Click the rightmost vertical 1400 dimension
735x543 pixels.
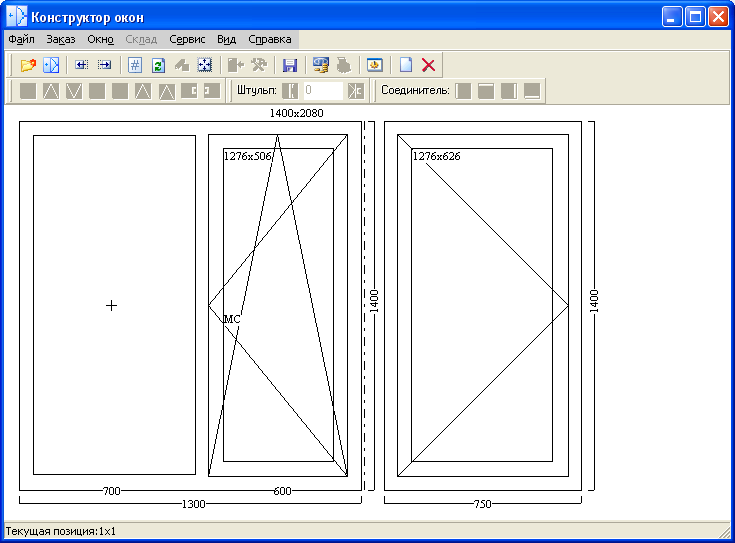coord(594,302)
